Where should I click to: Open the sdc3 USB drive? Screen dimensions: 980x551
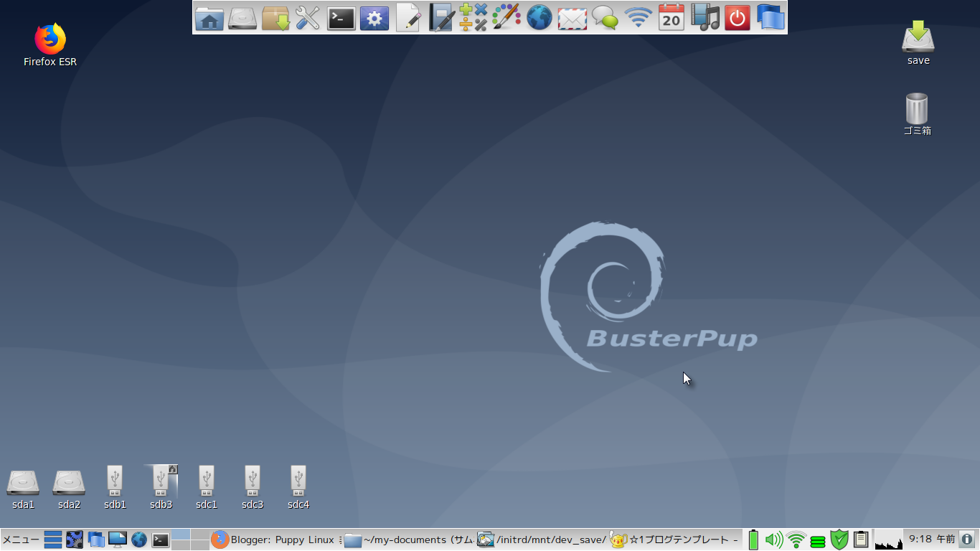click(x=253, y=488)
